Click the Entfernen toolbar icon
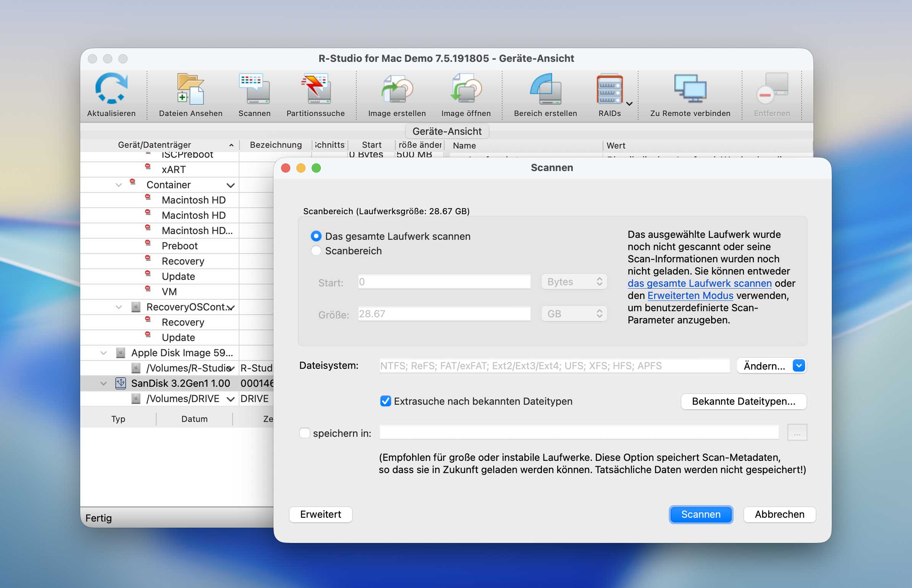The width and height of the screenshot is (912, 588). click(x=772, y=89)
